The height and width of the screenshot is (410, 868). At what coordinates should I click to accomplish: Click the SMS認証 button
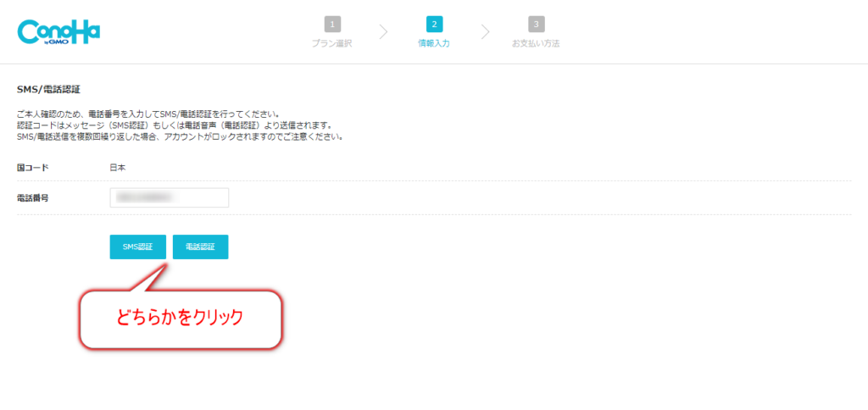[138, 247]
